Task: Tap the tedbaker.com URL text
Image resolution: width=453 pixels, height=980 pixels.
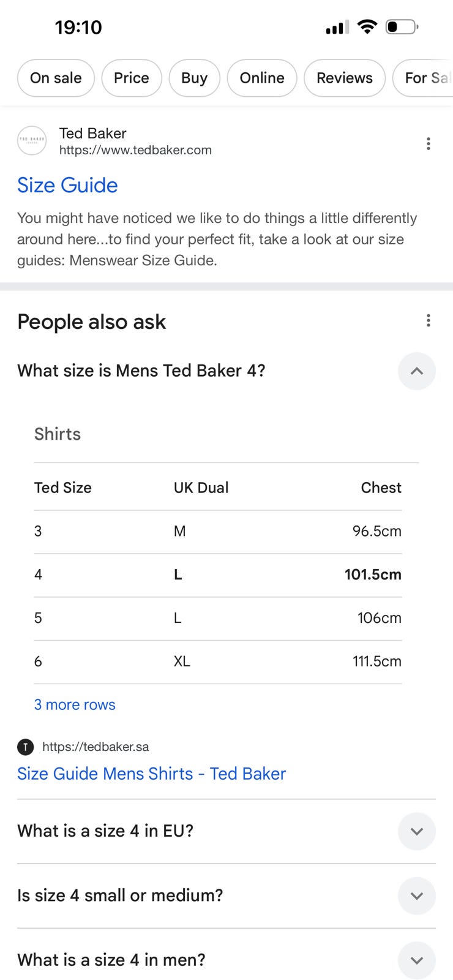Action: (x=135, y=150)
